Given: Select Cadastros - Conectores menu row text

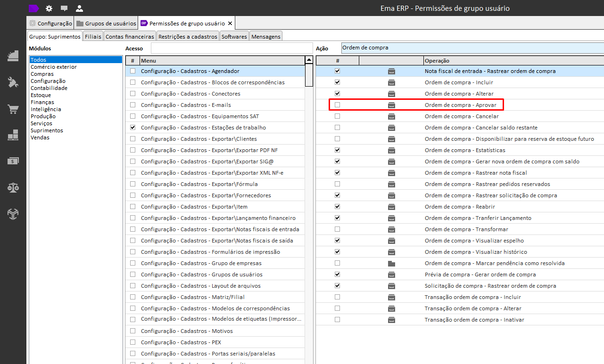Looking at the screenshot, I should pos(190,94).
